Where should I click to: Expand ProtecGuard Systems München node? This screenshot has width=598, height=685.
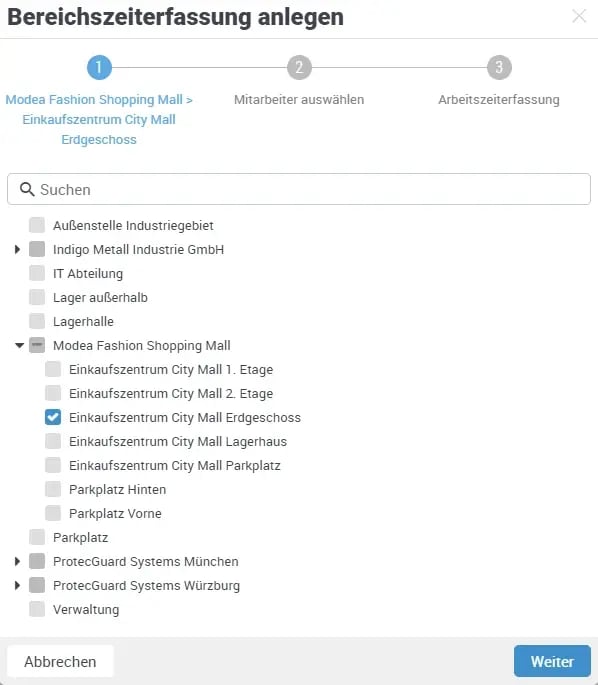(x=17, y=561)
